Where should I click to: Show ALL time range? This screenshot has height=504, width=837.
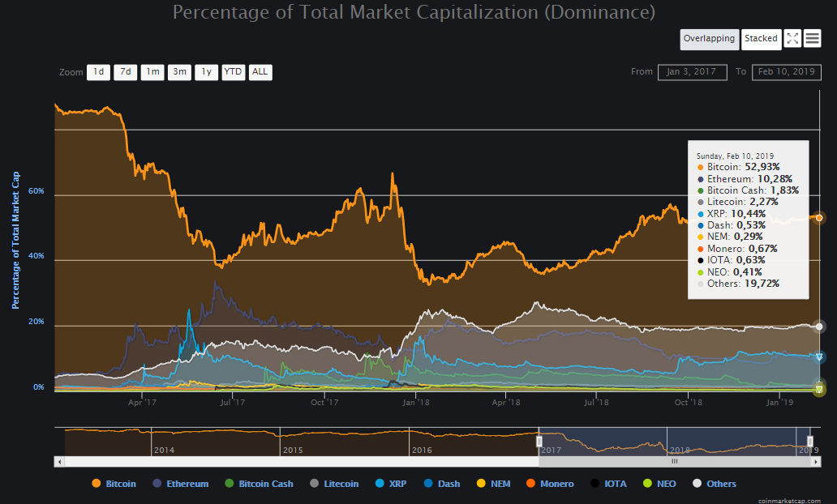(260, 72)
